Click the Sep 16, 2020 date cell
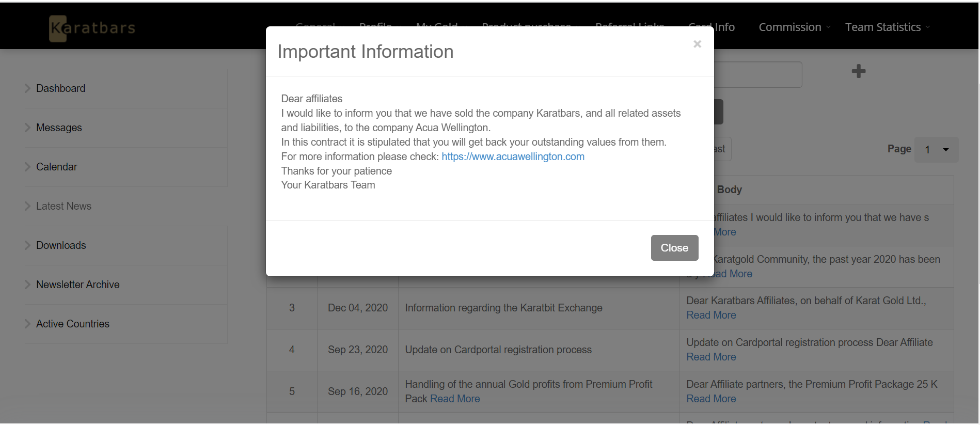The height and width of the screenshot is (425, 980). click(358, 391)
